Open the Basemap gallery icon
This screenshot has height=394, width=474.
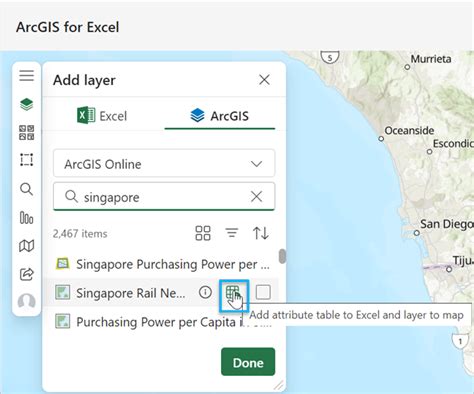coord(27,132)
